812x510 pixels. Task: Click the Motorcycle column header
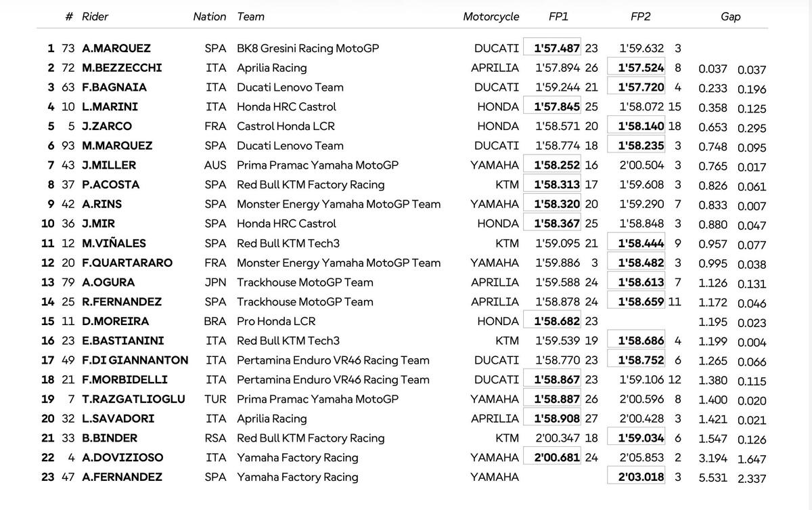pyautogui.click(x=491, y=16)
